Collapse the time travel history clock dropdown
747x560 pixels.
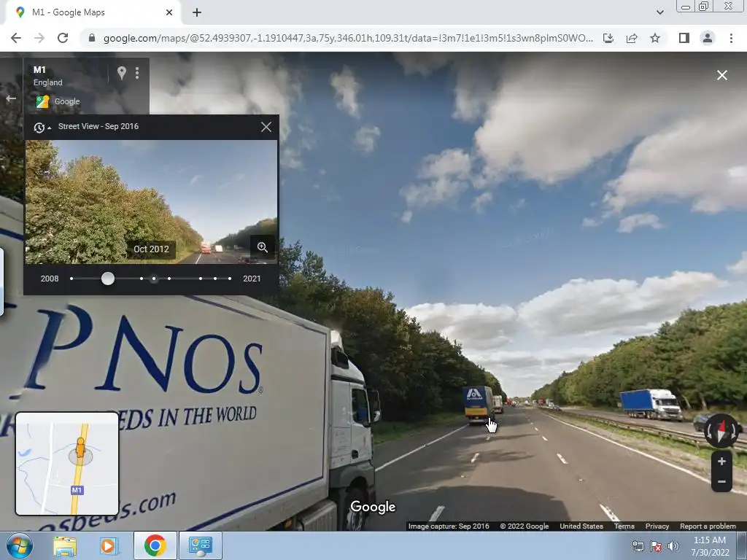42,127
